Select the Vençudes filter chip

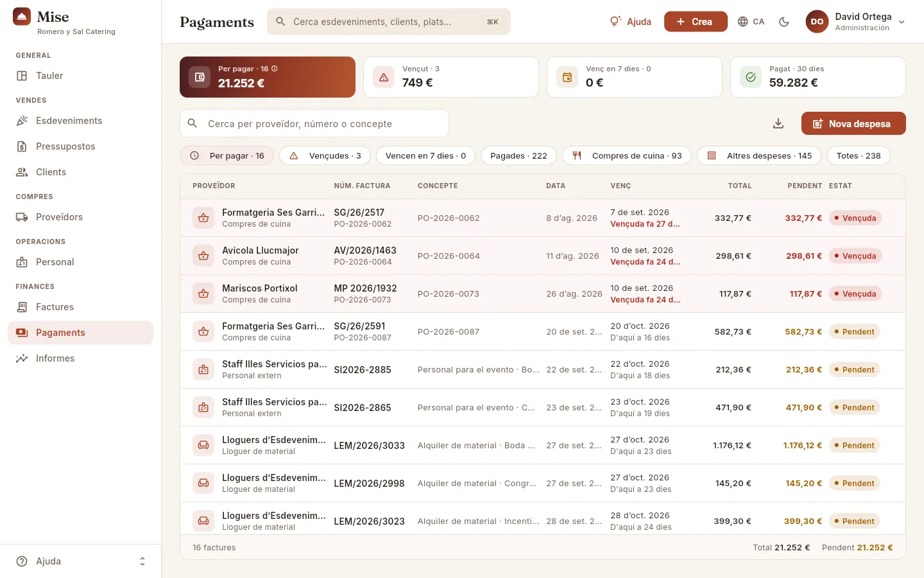(325, 155)
